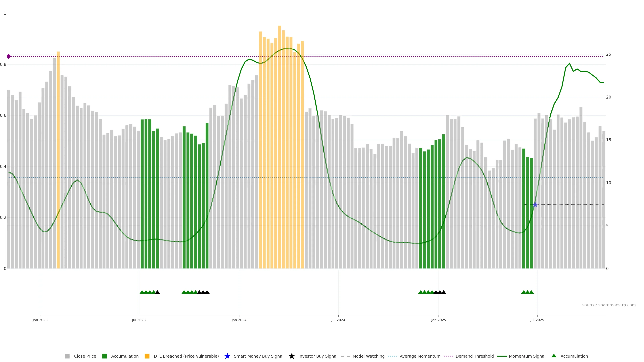The height and width of the screenshot is (362, 644).
Task: Toggle the DTL Breached (Price Vulnerable) legend entry
Action: tap(186, 356)
